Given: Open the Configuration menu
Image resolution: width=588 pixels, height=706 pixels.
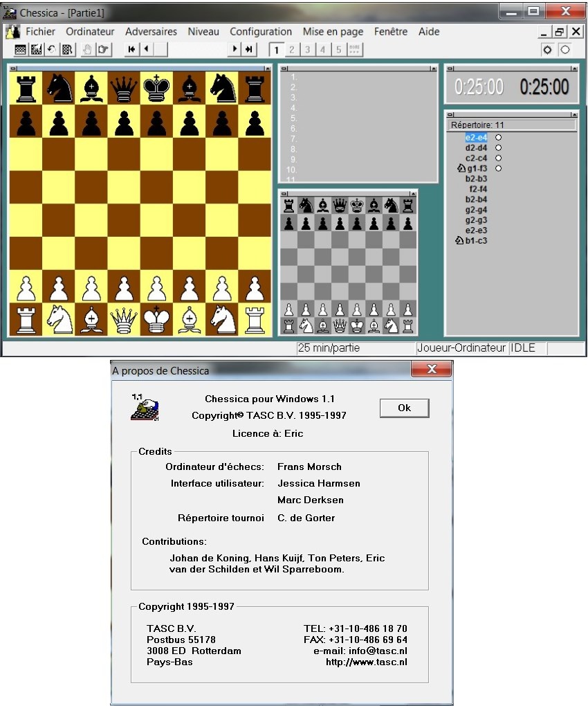Looking at the screenshot, I should click(261, 32).
